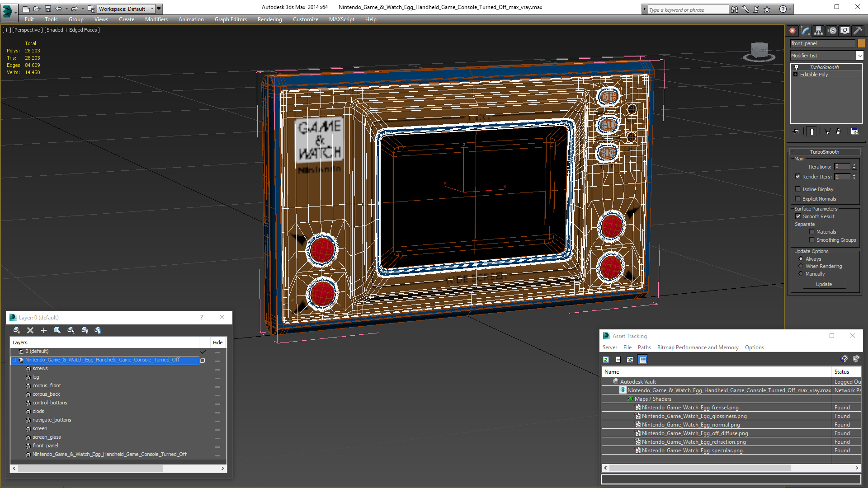The width and height of the screenshot is (868, 488).
Task: Remove modifier from the stack icon
Action: point(839,131)
